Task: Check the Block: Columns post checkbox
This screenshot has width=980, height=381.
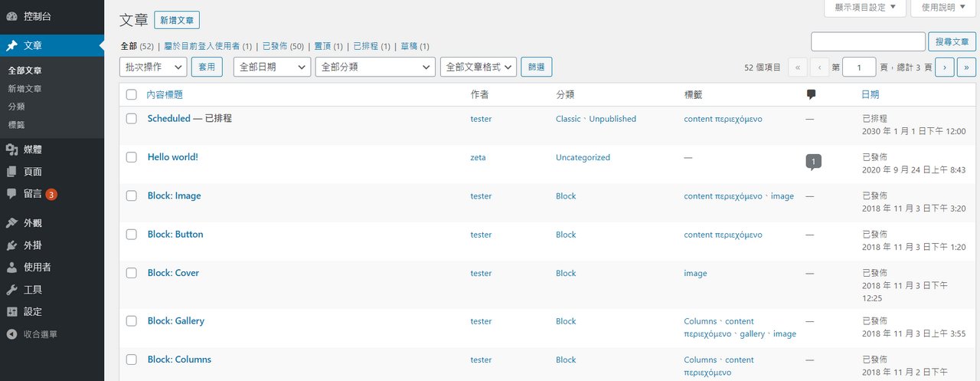Action: pyautogui.click(x=132, y=359)
